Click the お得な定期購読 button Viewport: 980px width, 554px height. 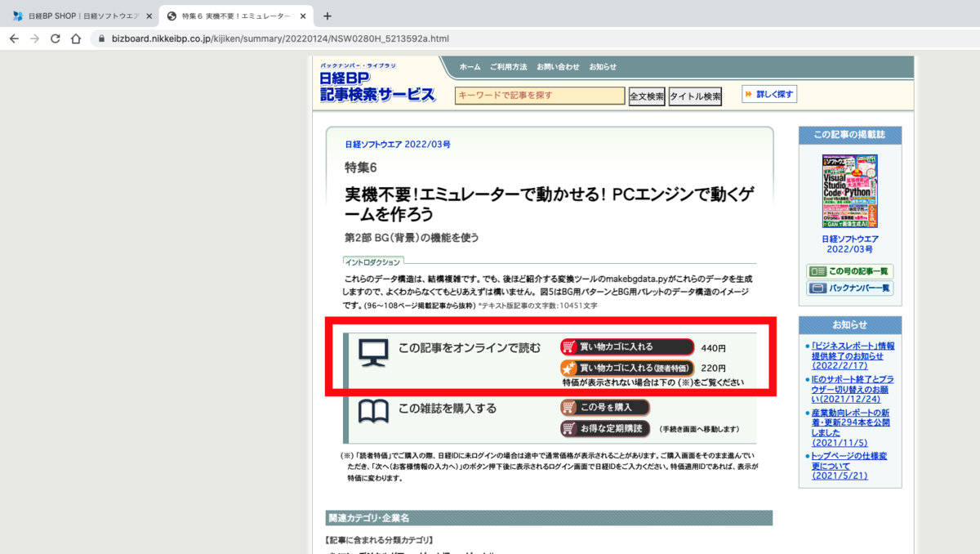coord(605,428)
